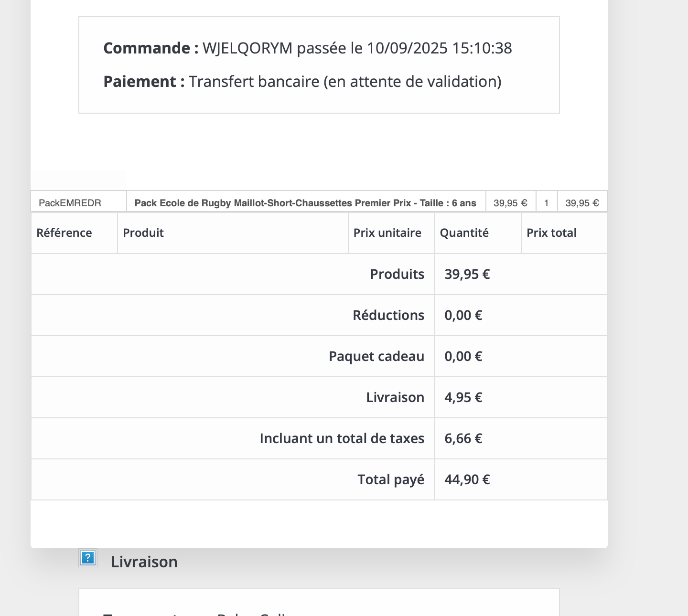688x616 pixels.
Task: Select the Livraison section heading
Action: pos(144,562)
